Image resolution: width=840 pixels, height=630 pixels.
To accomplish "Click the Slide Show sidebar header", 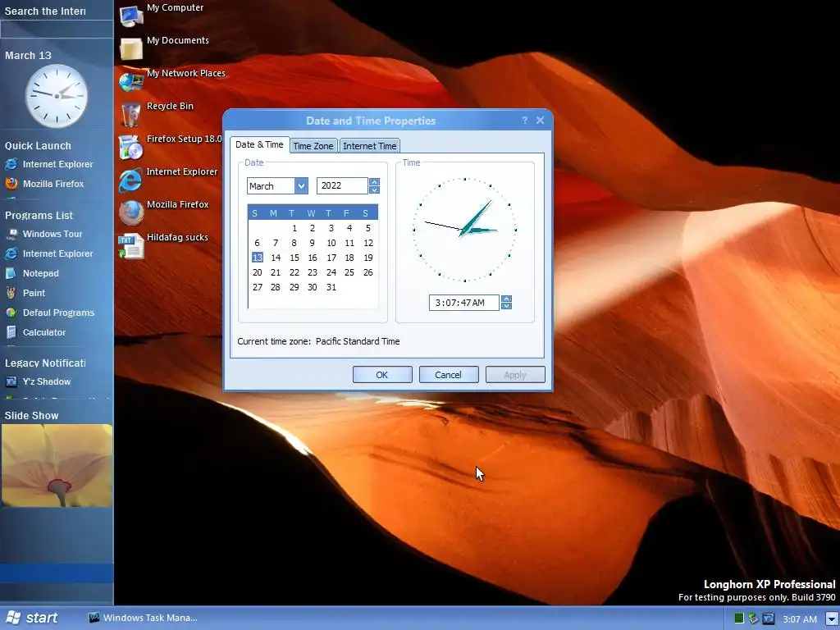I will pyautogui.click(x=32, y=416).
